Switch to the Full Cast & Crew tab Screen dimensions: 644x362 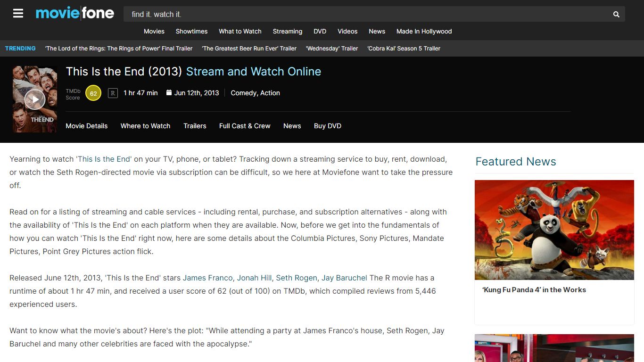tap(245, 126)
